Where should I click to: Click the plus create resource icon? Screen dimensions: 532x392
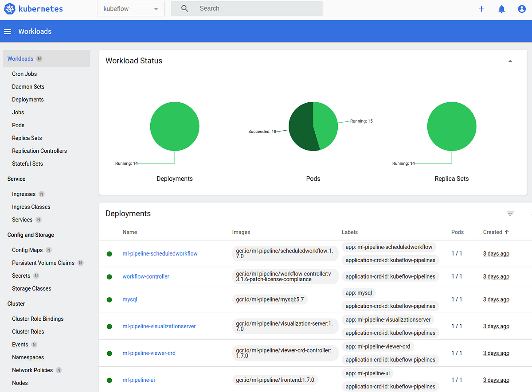tap(481, 9)
